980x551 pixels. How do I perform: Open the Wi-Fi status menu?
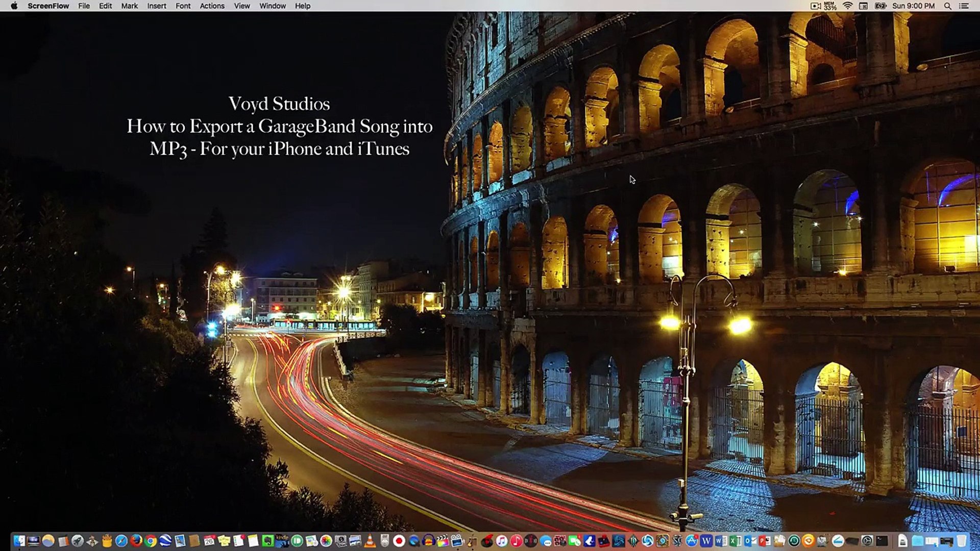pyautogui.click(x=848, y=6)
